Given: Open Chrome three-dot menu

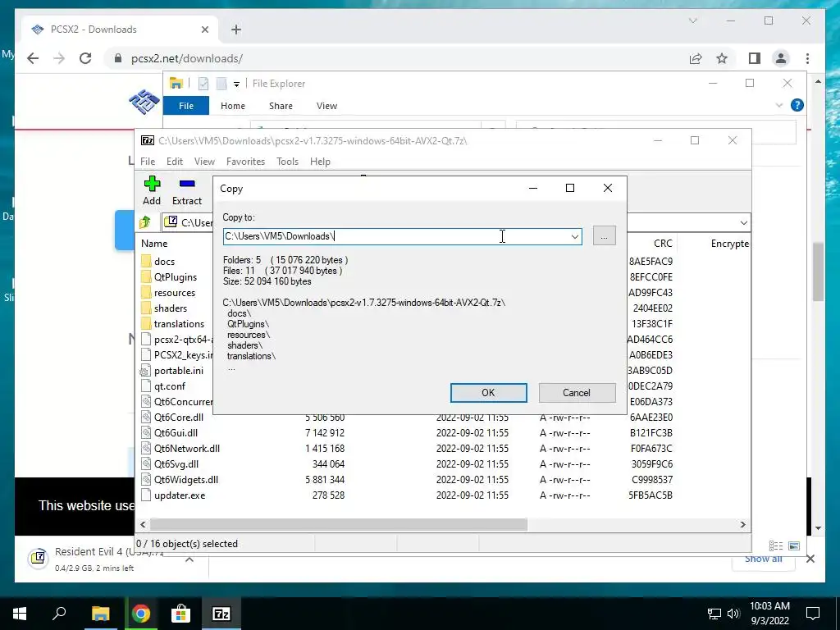Looking at the screenshot, I should (x=807, y=58).
